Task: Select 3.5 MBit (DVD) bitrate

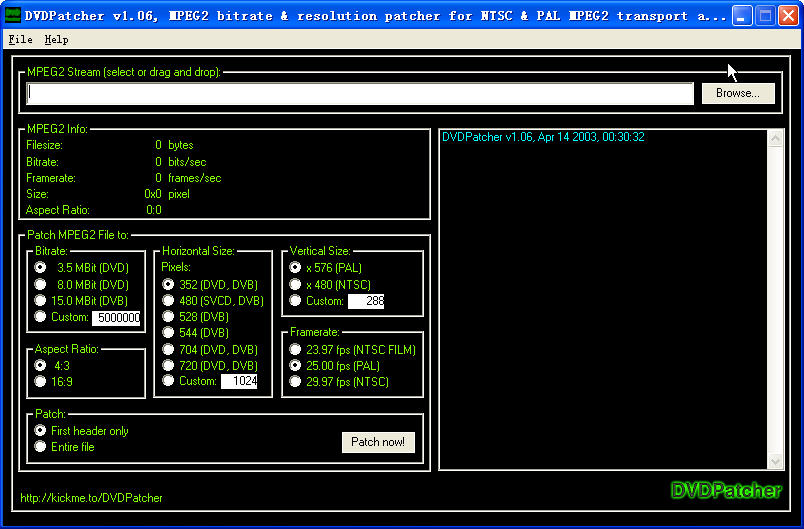Action: [40, 268]
